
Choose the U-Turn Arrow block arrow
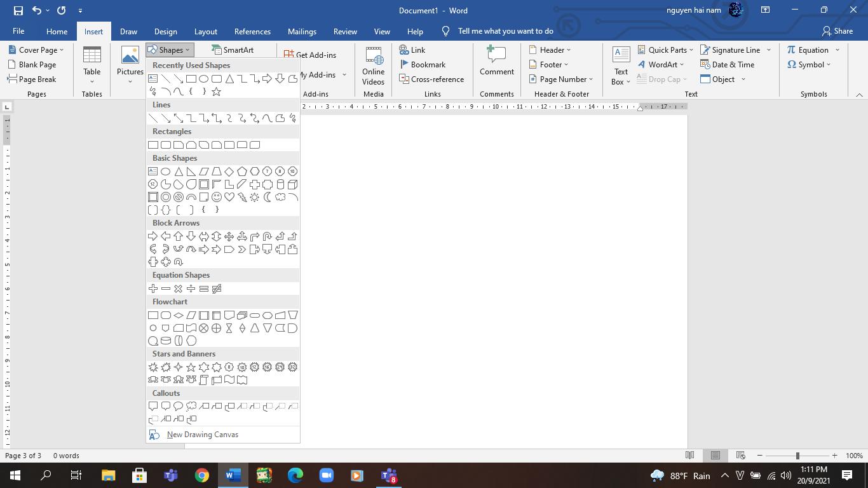click(x=268, y=236)
